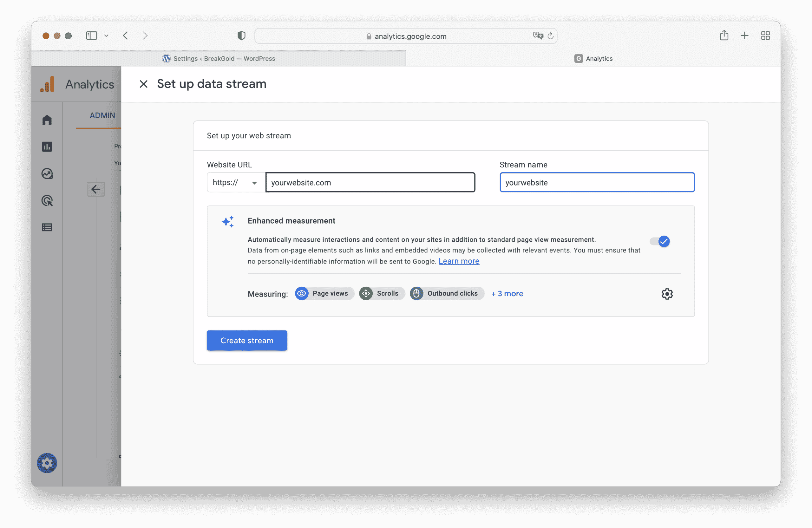
Task: Open the Reports bar chart icon
Action: click(47, 147)
